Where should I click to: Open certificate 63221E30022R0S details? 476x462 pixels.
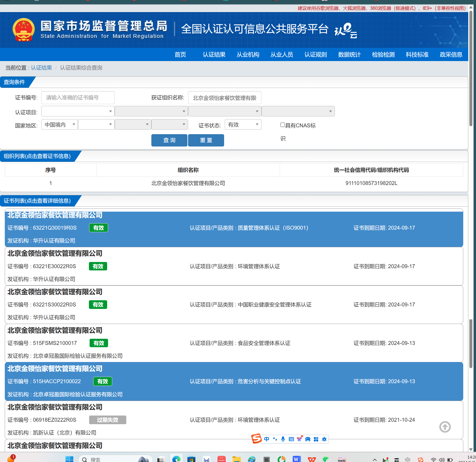(x=234, y=266)
